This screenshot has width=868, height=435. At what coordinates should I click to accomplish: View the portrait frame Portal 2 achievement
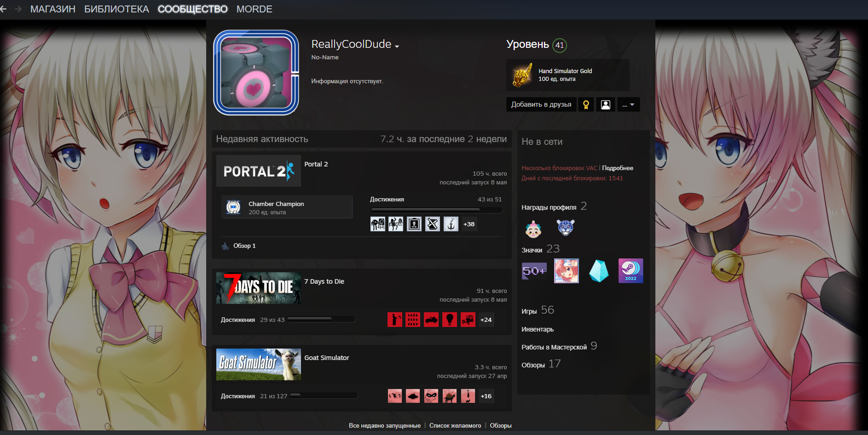[x=414, y=224]
